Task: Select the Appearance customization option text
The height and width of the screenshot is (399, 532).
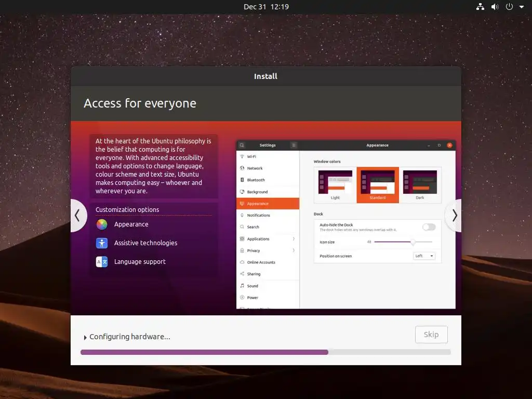Action: click(131, 224)
